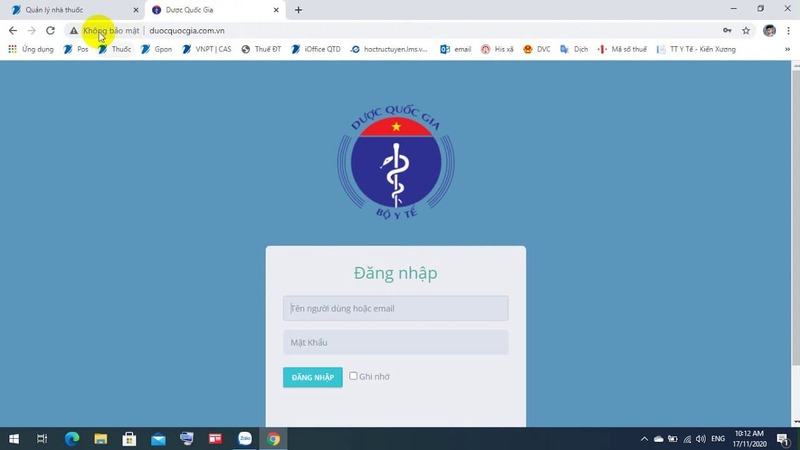Launch Microsoft Edge from the taskbar
The width and height of the screenshot is (800, 450).
tap(72, 439)
